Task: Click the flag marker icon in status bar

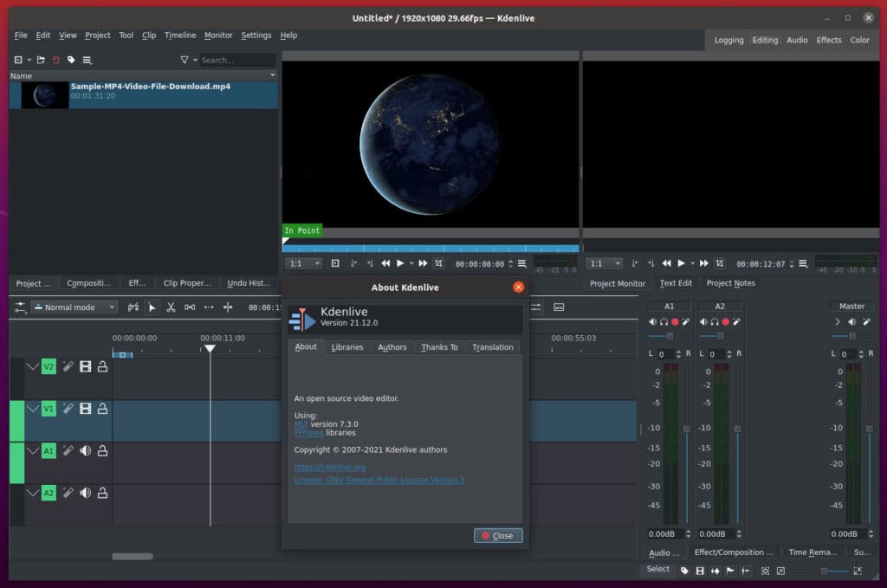Action: (730, 571)
